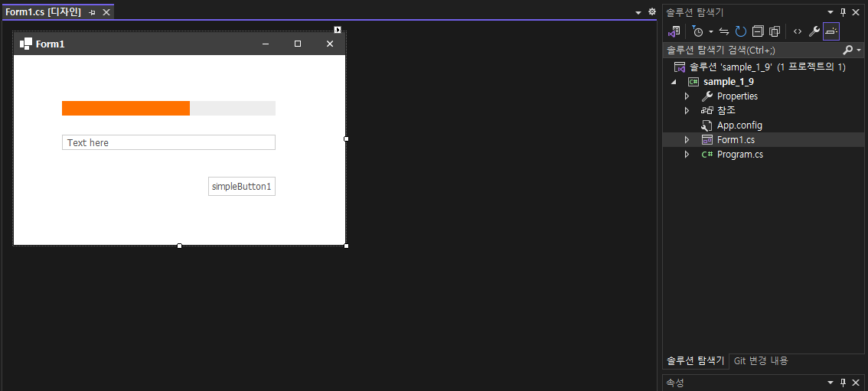Open the 속성 panel window options dropdown
Image resolution: width=868 pixels, height=391 pixels.
(830, 383)
